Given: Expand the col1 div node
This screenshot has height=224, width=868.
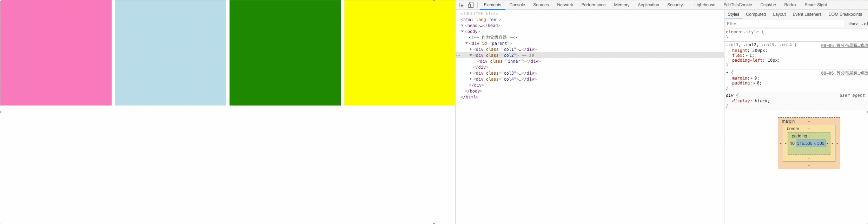Looking at the screenshot, I should pos(471,49).
